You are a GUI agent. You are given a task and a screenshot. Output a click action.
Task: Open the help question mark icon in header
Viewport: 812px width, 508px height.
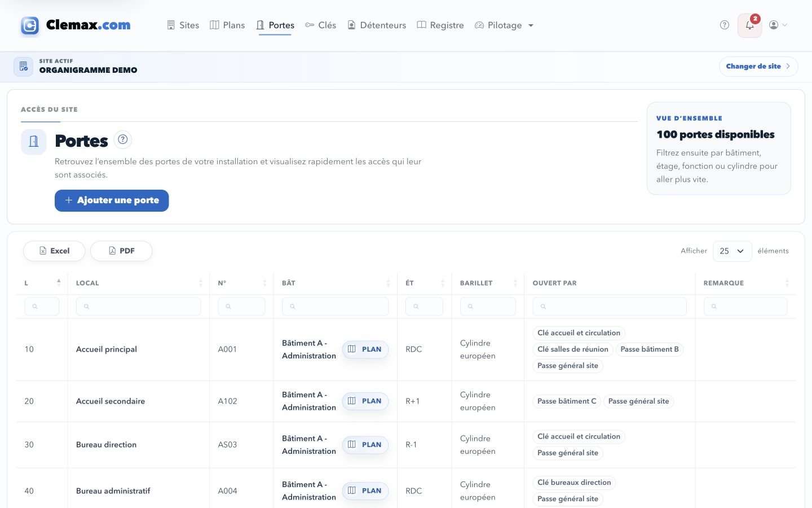pos(725,25)
